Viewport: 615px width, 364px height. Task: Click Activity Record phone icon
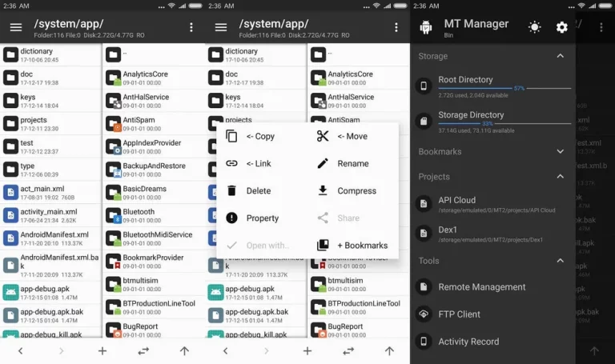pos(424,342)
